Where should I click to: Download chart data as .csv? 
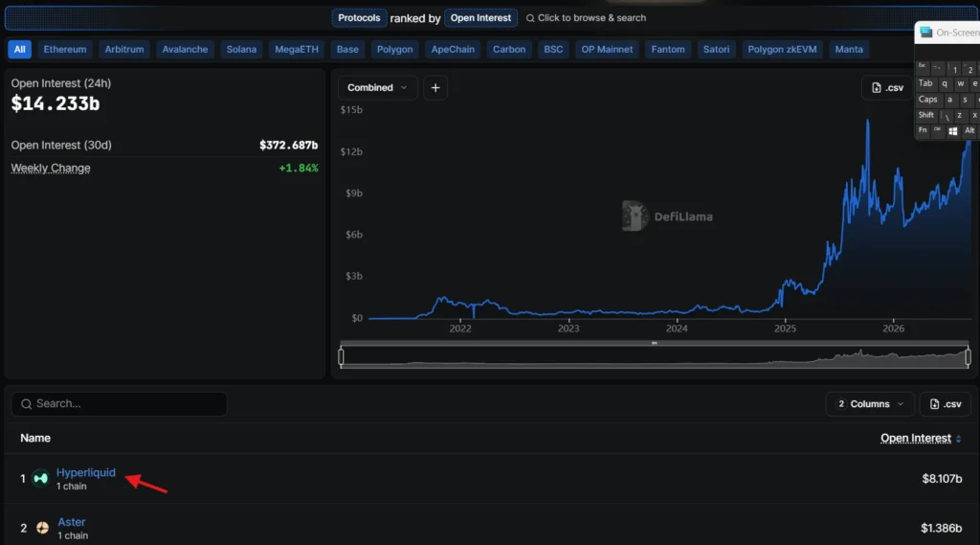pyautogui.click(x=887, y=87)
